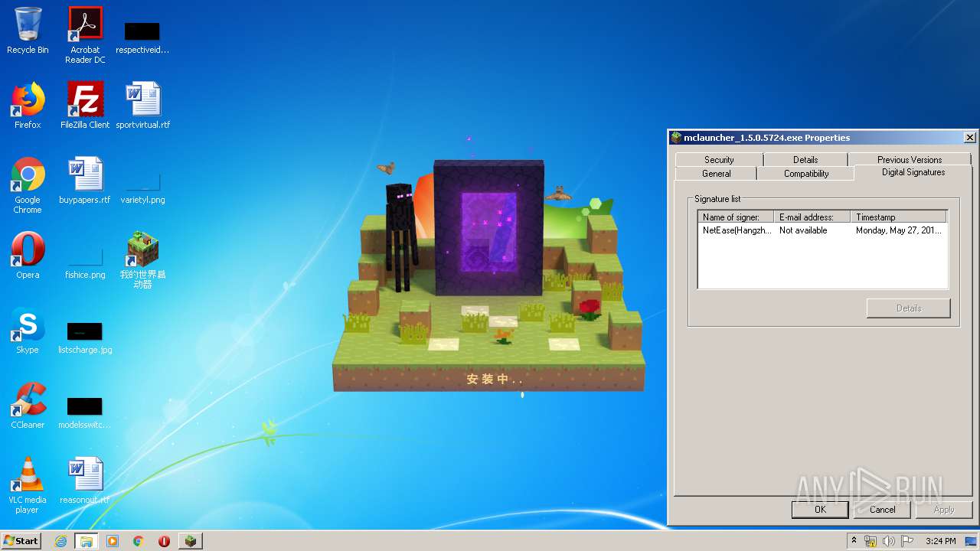980x551 pixels.
Task: Switch to the General tab
Action: (717, 174)
